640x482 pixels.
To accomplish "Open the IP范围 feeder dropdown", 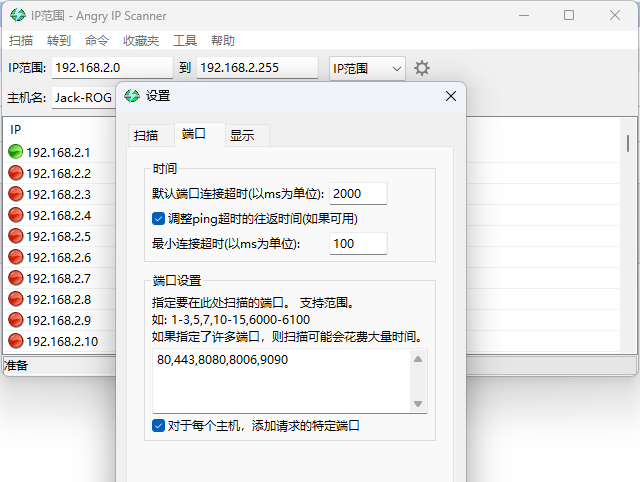I will (x=367, y=68).
